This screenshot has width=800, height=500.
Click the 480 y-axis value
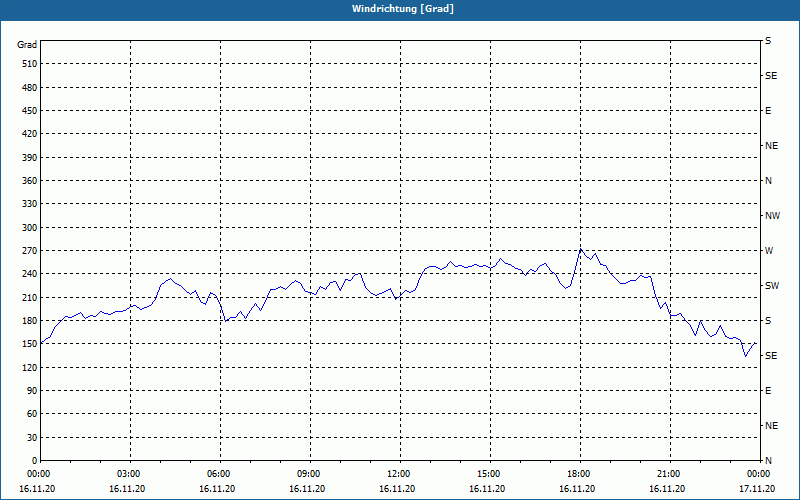click(30, 88)
